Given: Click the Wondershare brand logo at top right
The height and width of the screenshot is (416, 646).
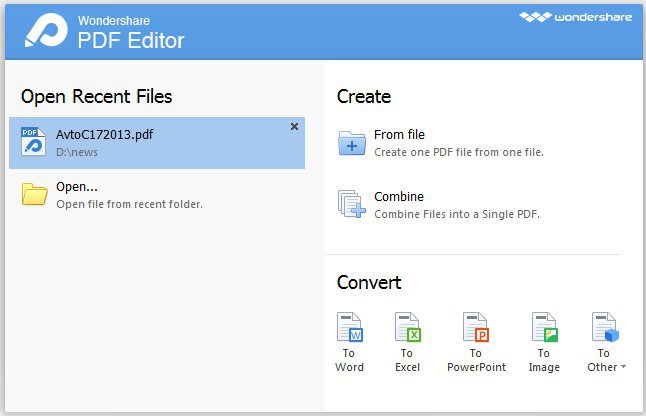Looking at the screenshot, I should click(576, 17).
